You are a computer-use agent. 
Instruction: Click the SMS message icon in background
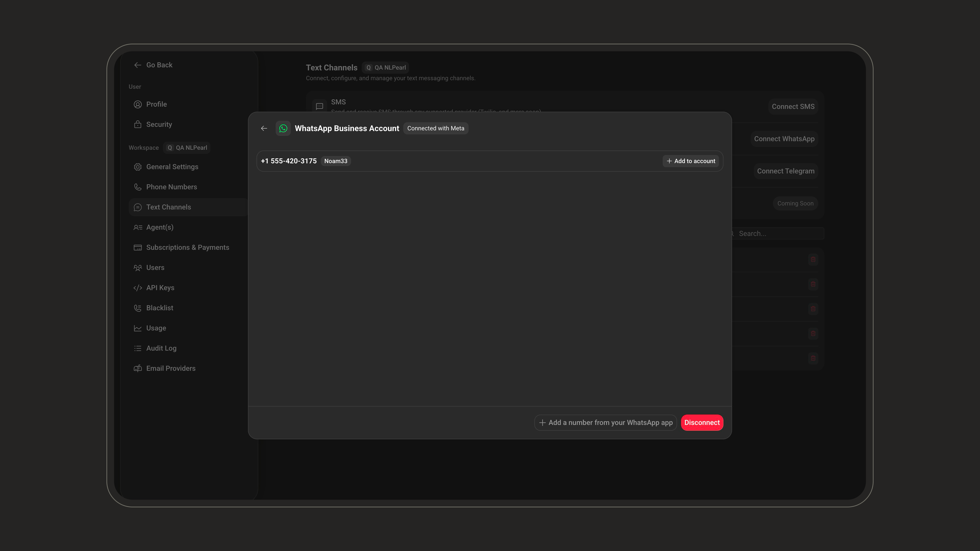[320, 107]
